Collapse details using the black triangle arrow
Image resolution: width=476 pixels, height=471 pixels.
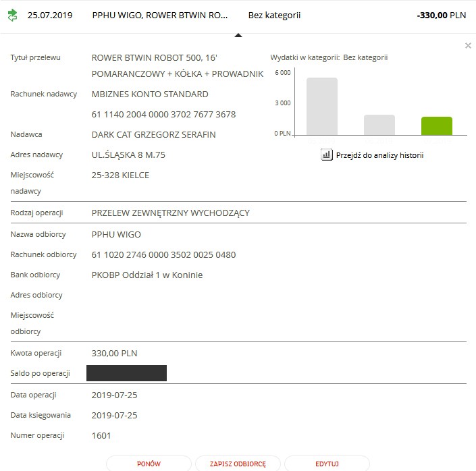(238, 36)
